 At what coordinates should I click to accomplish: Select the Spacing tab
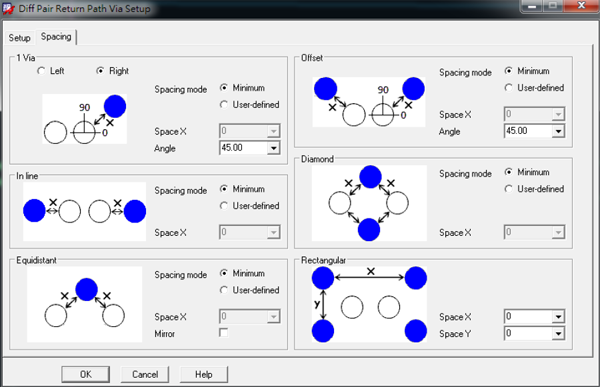click(x=56, y=37)
